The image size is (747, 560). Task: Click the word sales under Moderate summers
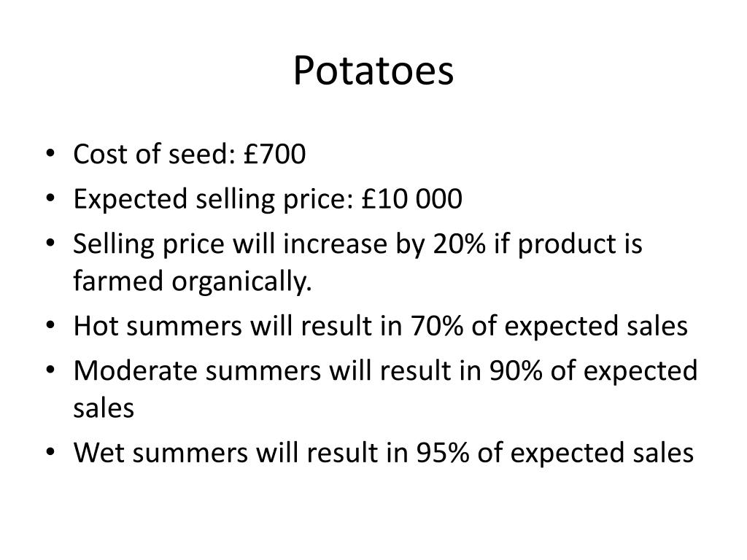pos(104,408)
